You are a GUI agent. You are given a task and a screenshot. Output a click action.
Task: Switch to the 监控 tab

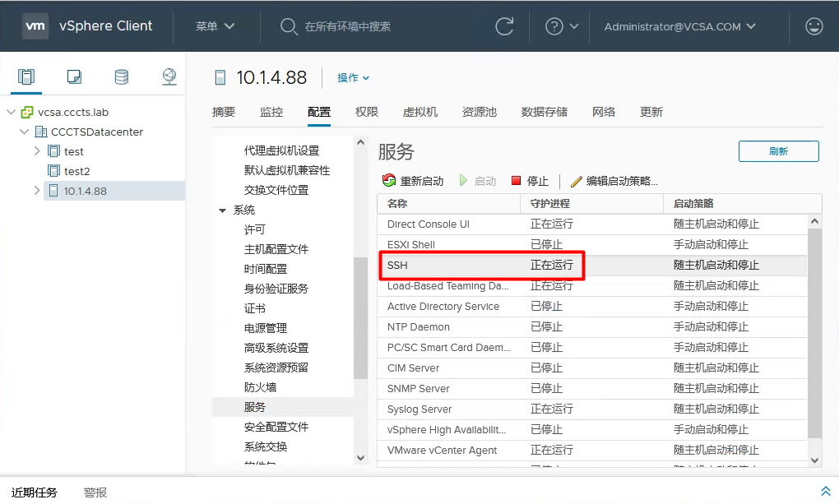pyautogui.click(x=271, y=113)
